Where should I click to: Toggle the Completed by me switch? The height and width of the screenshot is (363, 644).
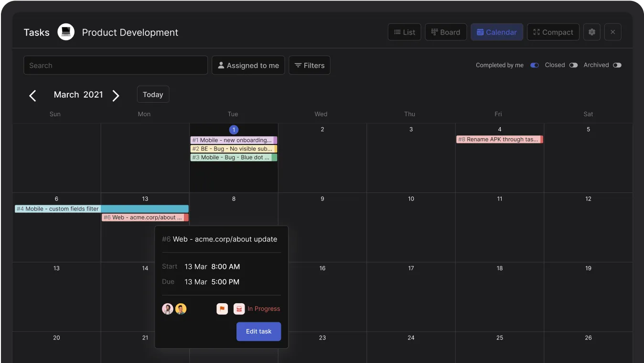[534, 65]
